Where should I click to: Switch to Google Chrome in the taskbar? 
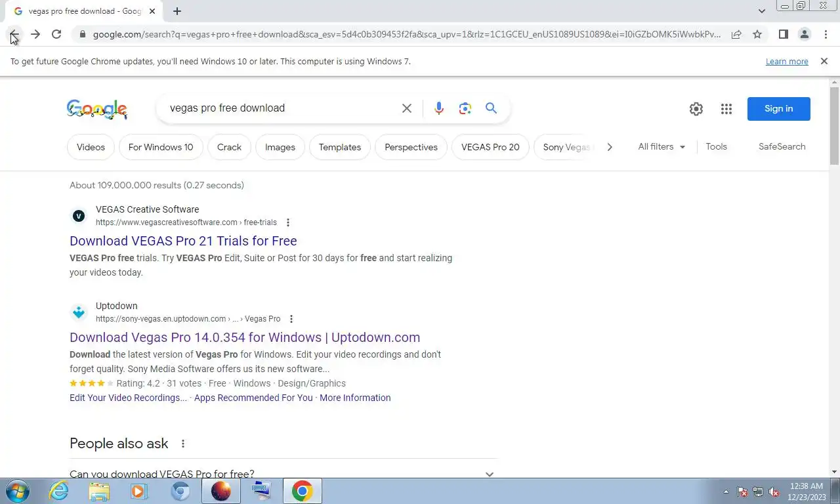tap(303, 492)
